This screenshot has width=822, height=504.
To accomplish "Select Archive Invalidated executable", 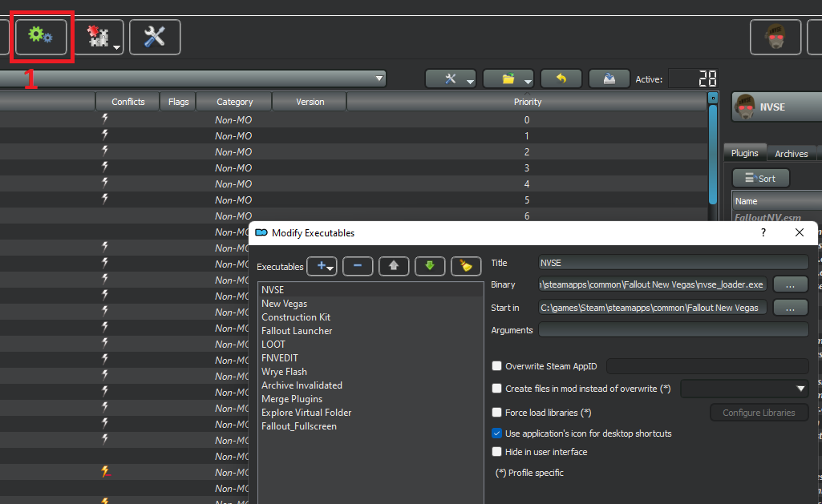I will [371, 385].
